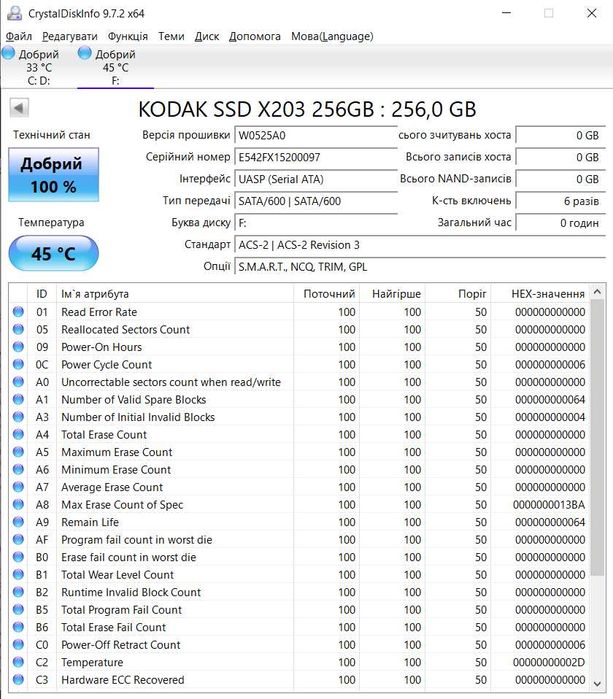Viewport: 613px width, 699px height.
Task: Open the Редагувати menu
Action: click(x=70, y=36)
